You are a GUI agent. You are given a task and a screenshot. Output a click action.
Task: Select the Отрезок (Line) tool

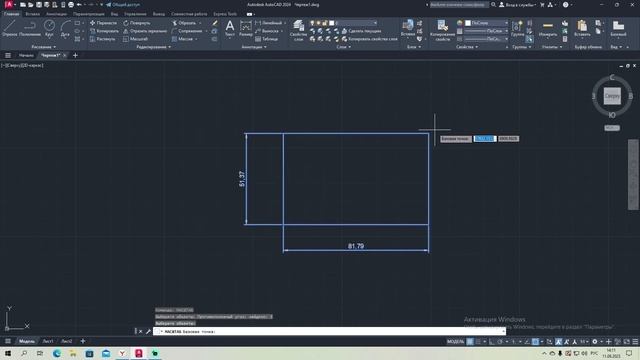coord(9,29)
